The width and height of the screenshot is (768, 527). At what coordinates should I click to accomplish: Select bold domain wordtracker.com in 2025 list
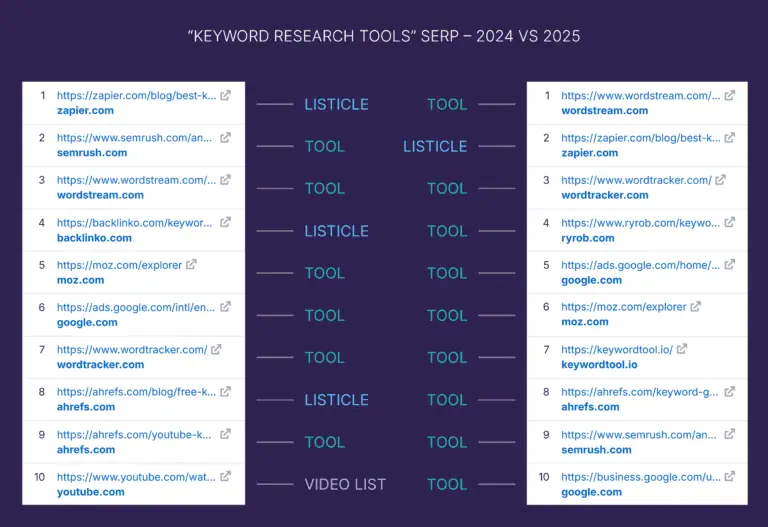point(605,195)
